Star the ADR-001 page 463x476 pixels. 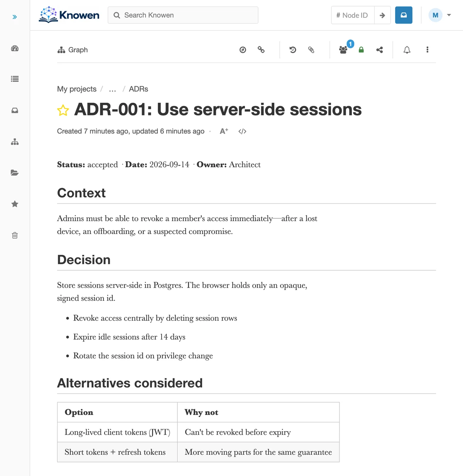63,110
